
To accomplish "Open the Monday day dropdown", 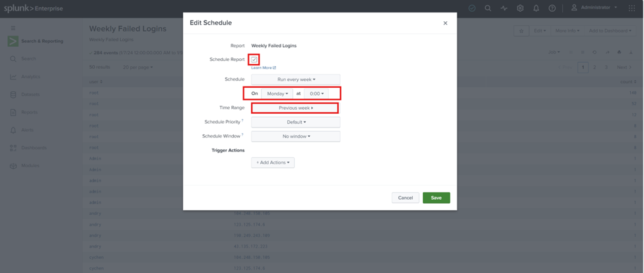I will (x=277, y=93).
